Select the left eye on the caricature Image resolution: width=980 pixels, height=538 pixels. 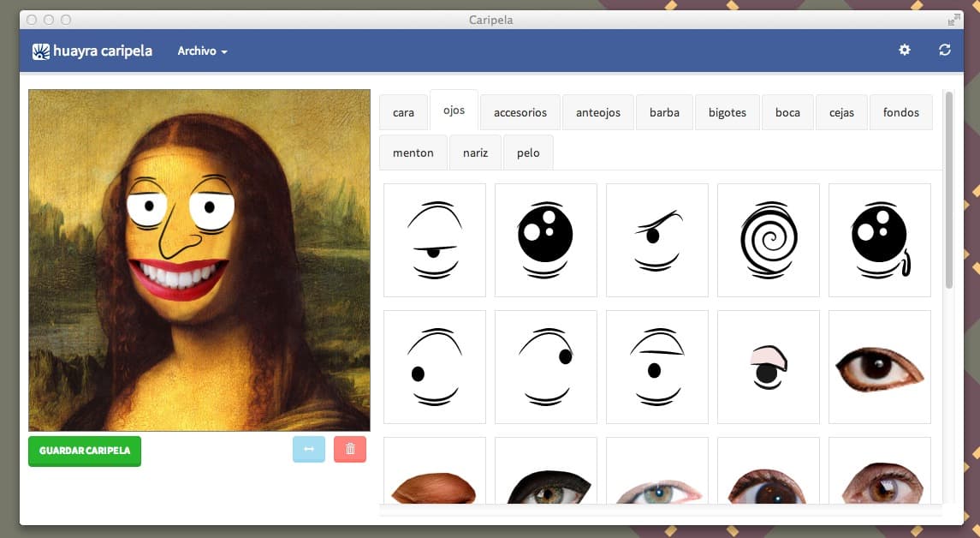(x=147, y=205)
